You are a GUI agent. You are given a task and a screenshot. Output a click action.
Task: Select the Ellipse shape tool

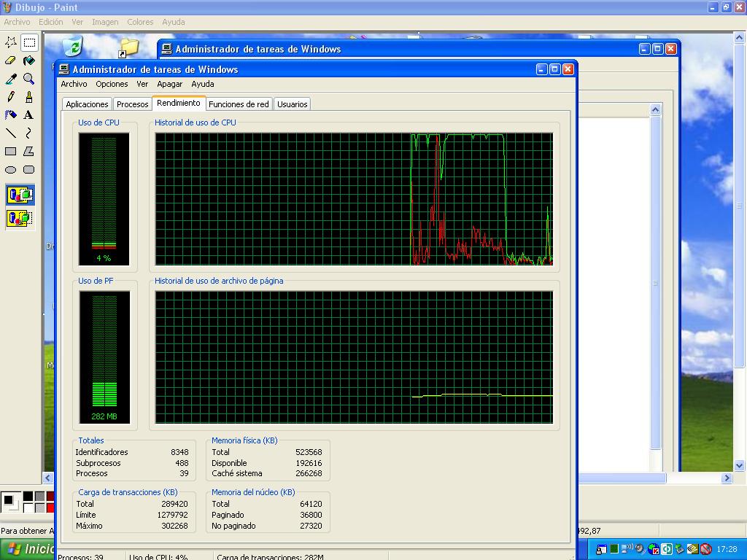[x=11, y=170]
